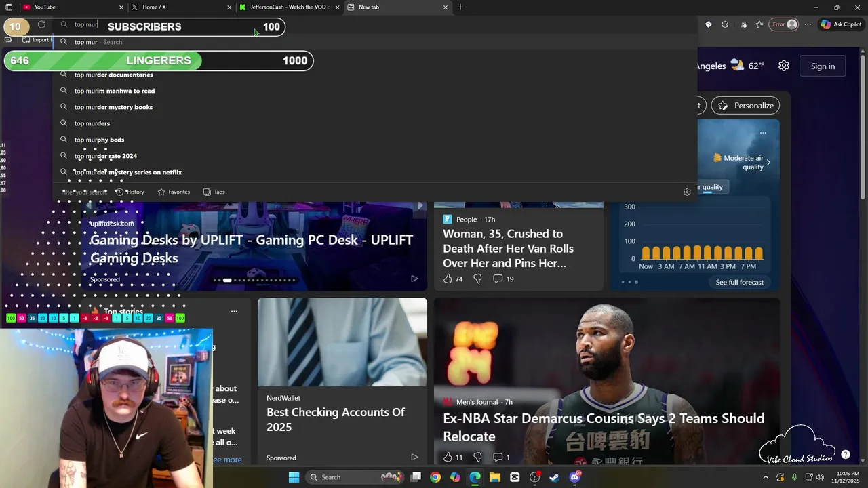Open the Extensions puzzle icon
The image size is (868, 488).
pos(725,24)
